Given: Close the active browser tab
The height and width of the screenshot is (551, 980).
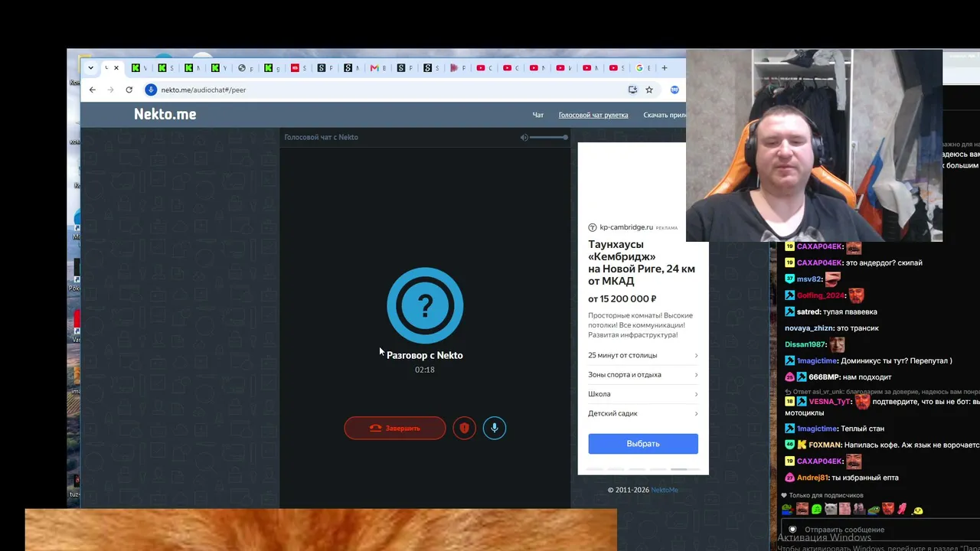Looking at the screenshot, I should pyautogui.click(x=116, y=68).
